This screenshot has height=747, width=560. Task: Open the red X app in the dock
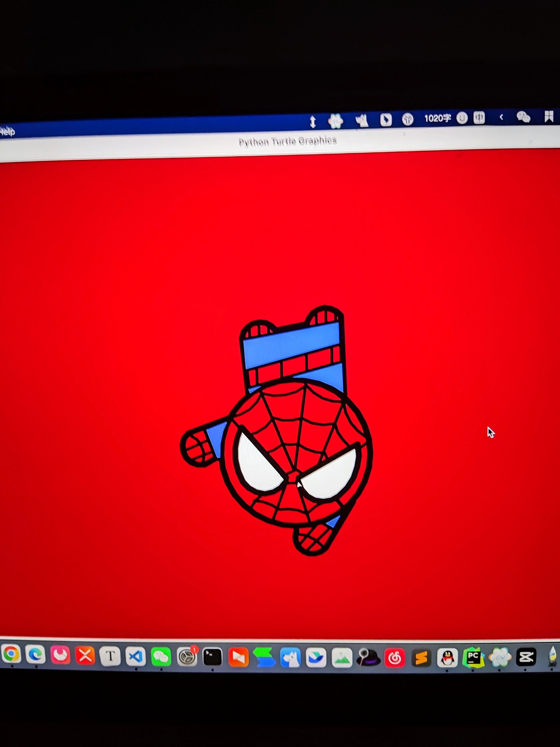[x=85, y=655]
